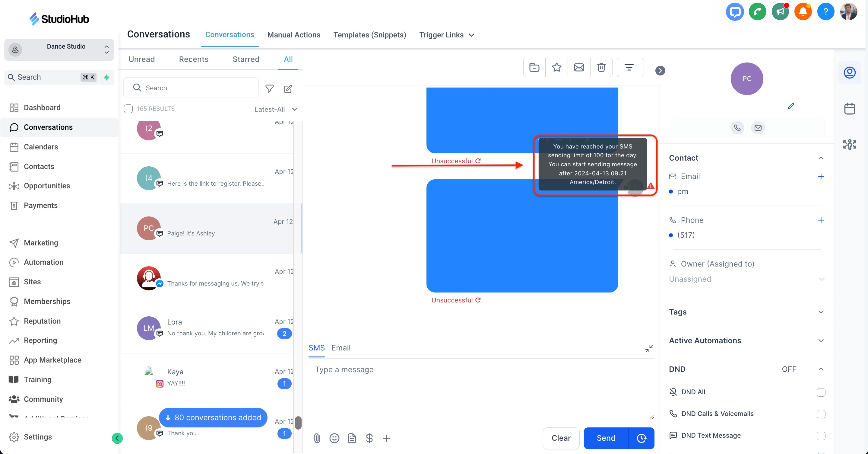Screen dimensions: 868x454
Task: Click the request payment dollar icon
Action: [369, 438]
